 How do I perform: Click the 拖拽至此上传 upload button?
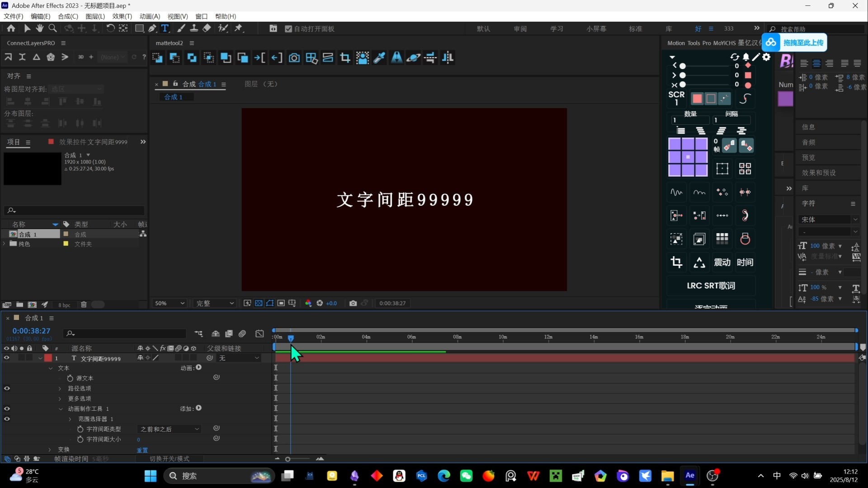[x=795, y=42]
